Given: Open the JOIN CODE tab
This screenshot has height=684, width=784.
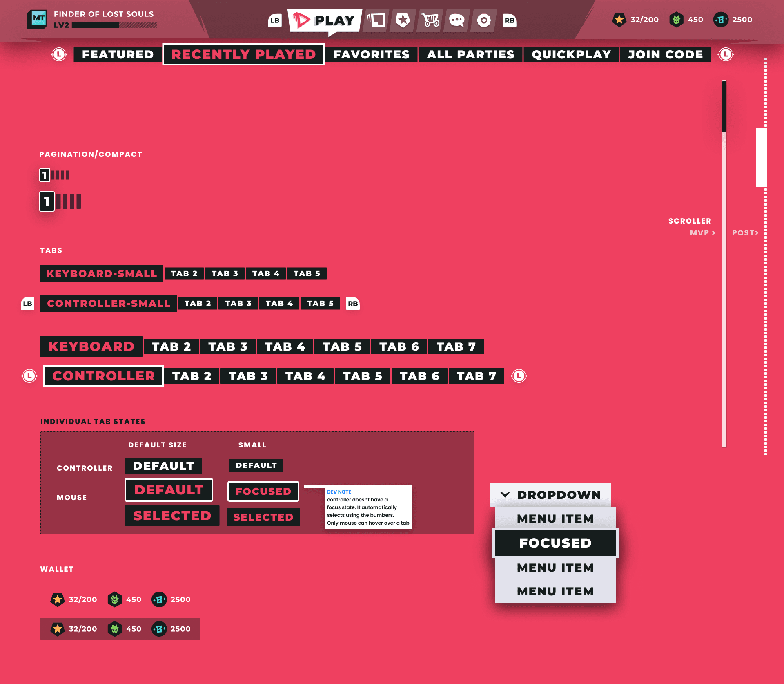Looking at the screenshot, I should [x=665, y=54].
